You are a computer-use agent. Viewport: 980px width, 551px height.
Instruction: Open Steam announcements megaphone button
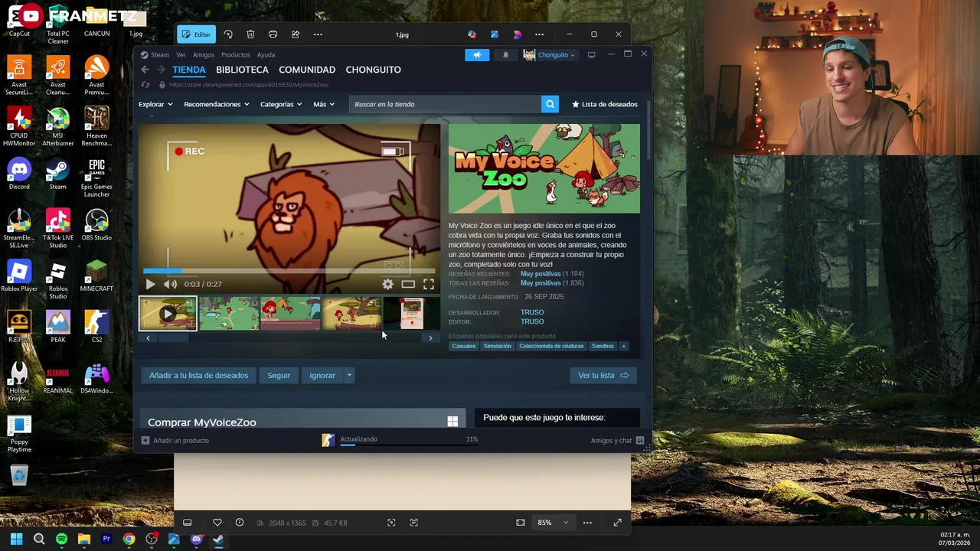click(477, 55)
